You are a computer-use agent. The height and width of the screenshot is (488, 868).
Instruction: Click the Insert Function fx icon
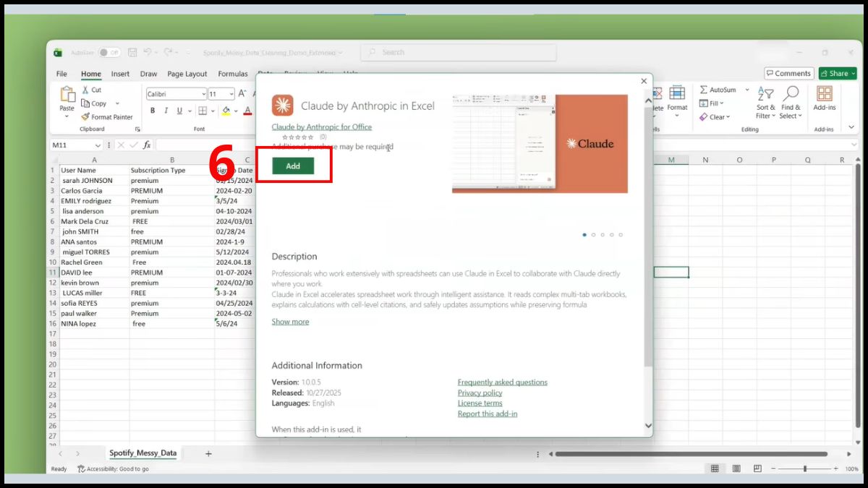click(x=147, y=145)
